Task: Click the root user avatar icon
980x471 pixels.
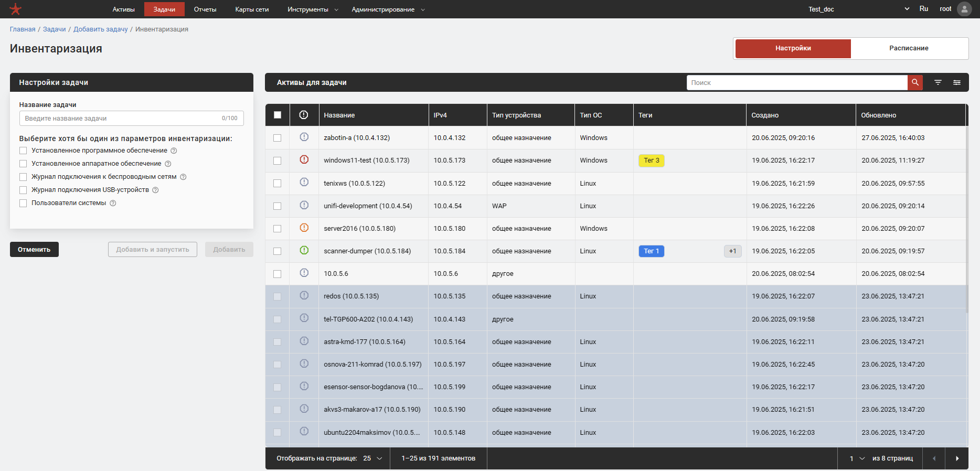Action: (964, 9)
